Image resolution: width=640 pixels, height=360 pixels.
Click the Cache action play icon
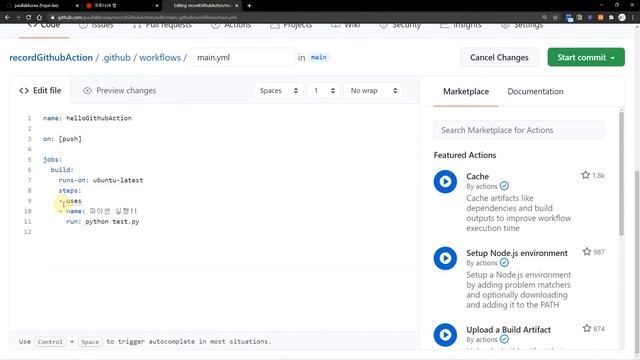445,182
